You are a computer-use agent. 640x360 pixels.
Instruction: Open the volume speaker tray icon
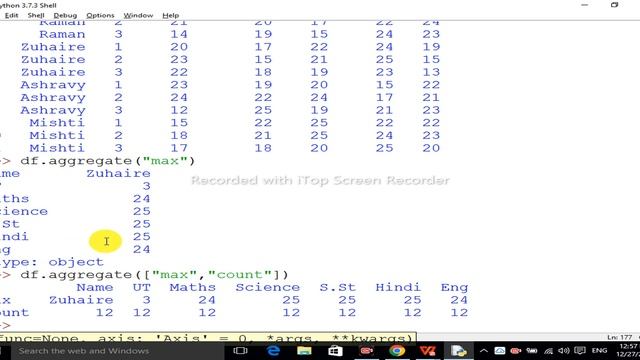(564, 351)
